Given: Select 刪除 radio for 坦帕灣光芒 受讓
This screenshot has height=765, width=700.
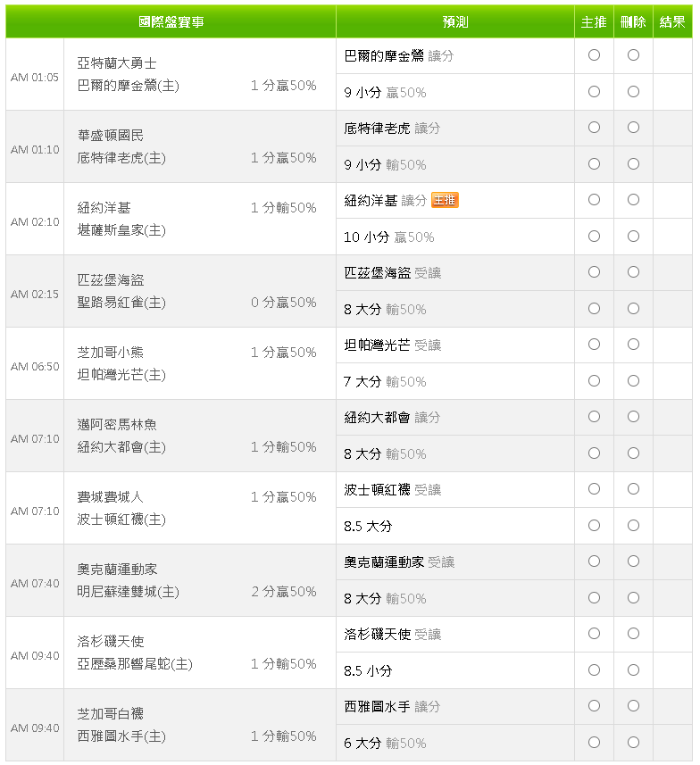Looking at the screenshot, I should [x=633, y=345].
